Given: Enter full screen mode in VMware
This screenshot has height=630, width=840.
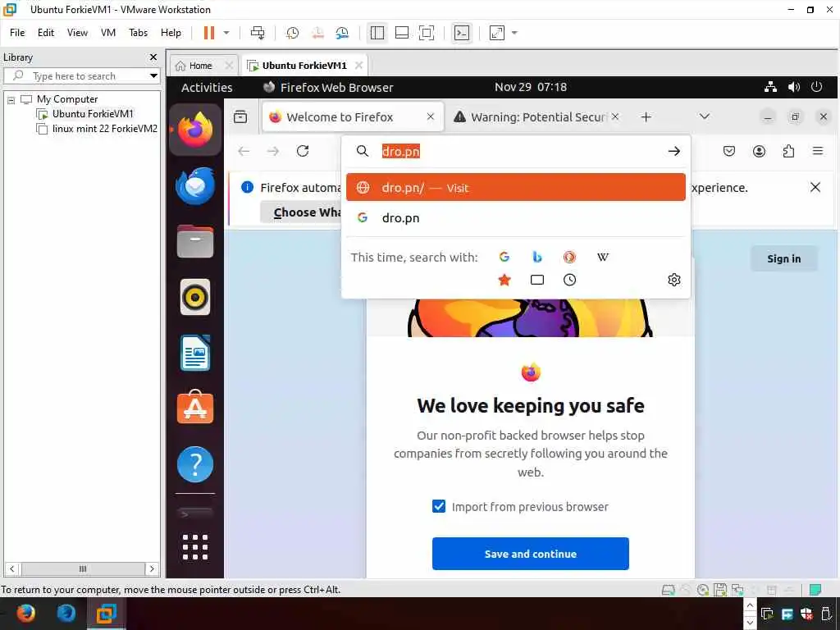Looking at the screenshot, I should pos(427,33).
